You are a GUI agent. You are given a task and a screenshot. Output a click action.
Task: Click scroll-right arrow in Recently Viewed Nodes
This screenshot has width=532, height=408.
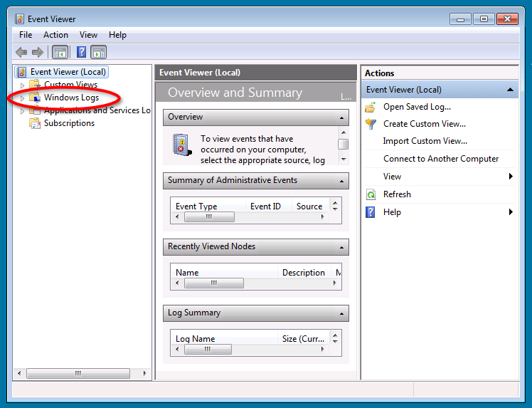tap(335, 283)
